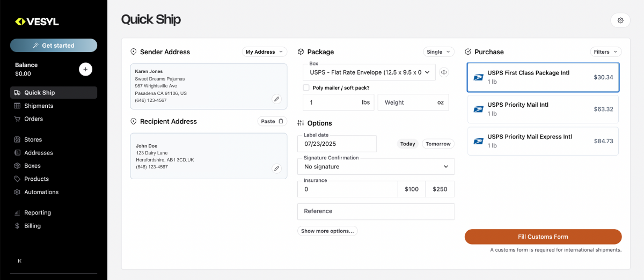
Task: View Reporting text in the sidebar
Action: 38,212
